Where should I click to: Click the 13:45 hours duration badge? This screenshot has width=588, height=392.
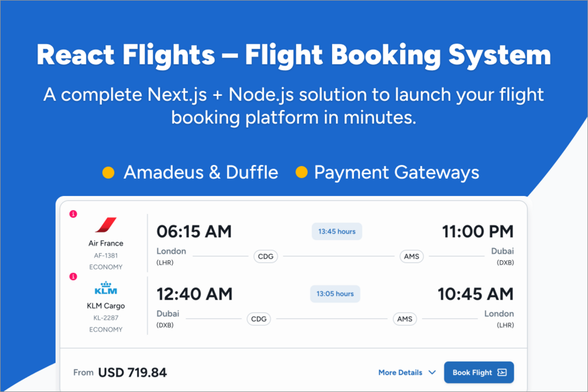coord(337,232)
